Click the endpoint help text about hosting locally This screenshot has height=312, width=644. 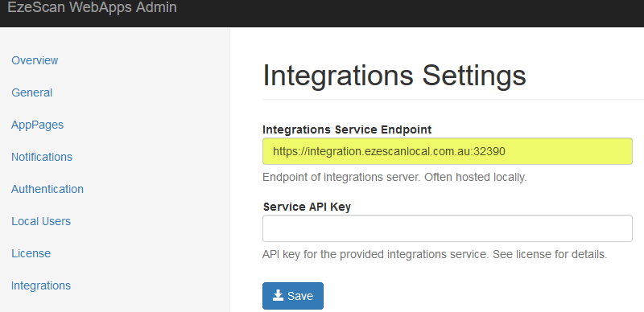[394, 178]
